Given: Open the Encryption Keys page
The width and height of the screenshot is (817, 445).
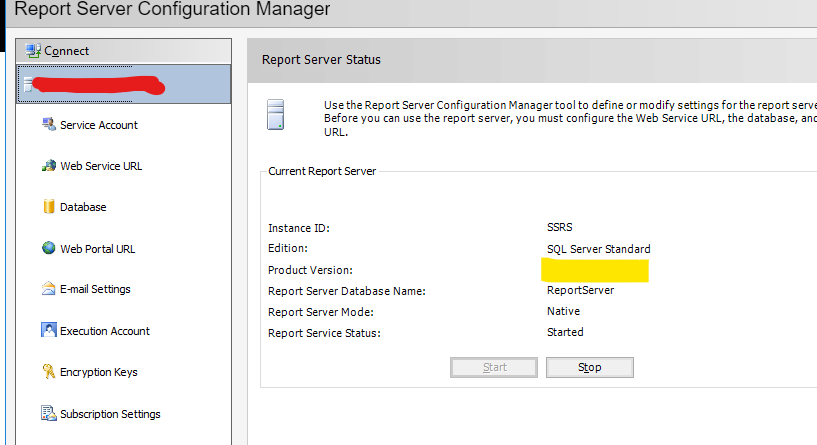Looking at the screenshot, I should (98, 372).
